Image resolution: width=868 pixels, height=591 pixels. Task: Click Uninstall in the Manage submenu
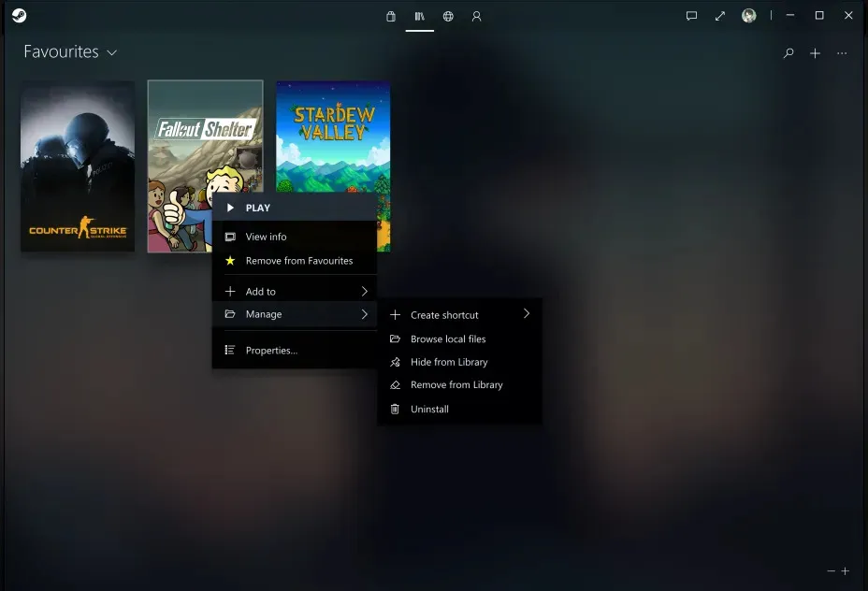click(x=428, y=409)
